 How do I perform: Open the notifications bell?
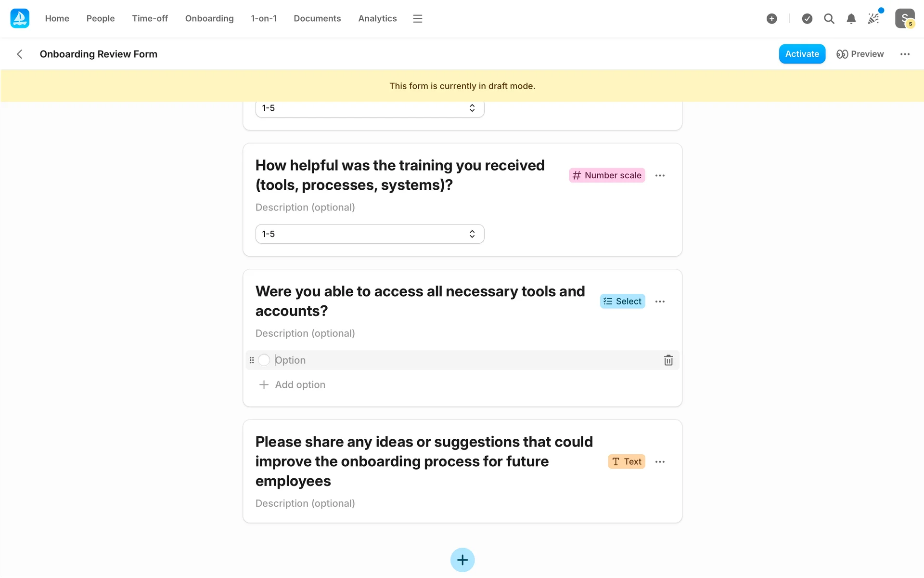tap(851, 18)
